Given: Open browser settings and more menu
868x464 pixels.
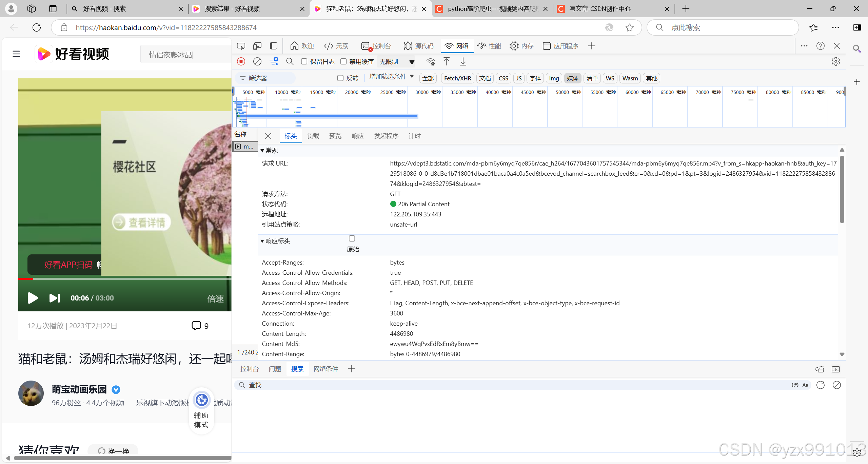Looking at the screenshot, I should pos(835,27).
